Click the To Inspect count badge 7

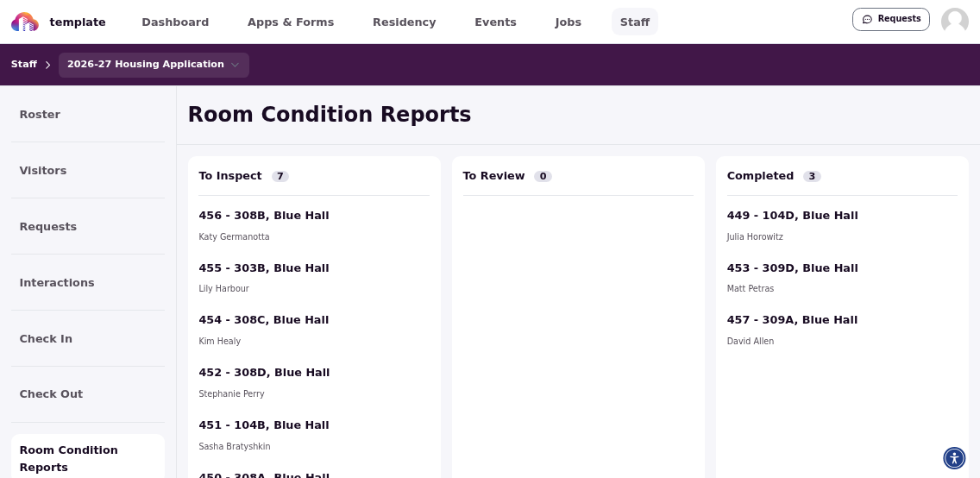pyautogui.click(x=280, y=176)
